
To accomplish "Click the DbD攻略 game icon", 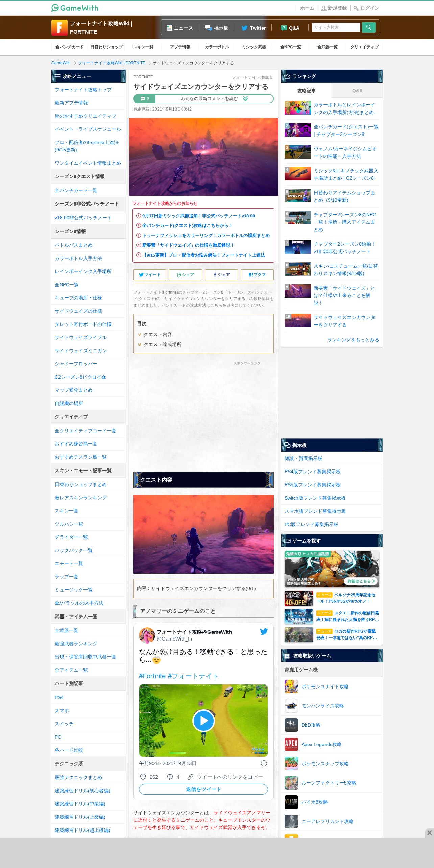I will pyautogui.click(x=291, y=725).
